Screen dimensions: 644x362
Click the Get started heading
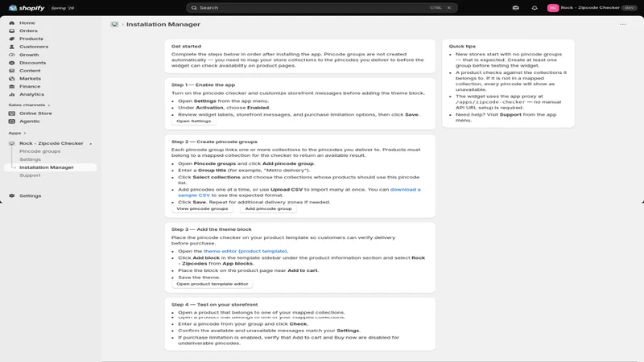pos(186,47)
